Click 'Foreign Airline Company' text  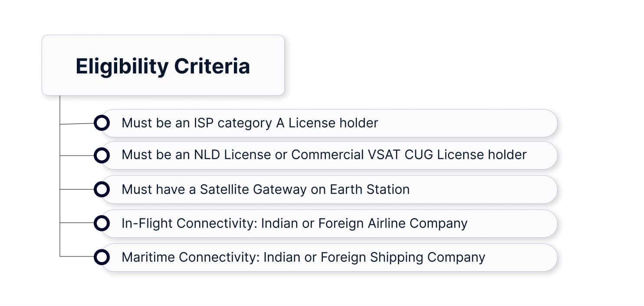click(x=393, y=223)
